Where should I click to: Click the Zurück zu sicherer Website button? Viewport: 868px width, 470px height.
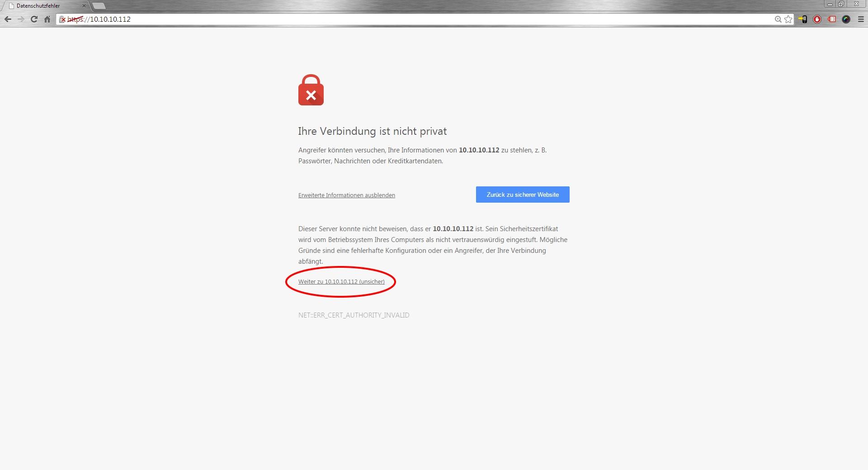click(523, 195)
